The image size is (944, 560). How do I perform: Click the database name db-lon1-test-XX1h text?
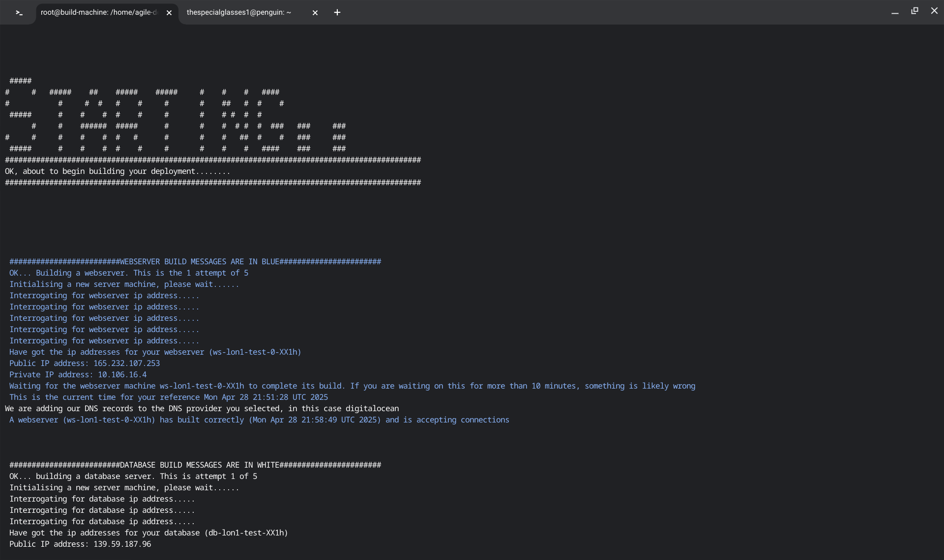(246, 533)
